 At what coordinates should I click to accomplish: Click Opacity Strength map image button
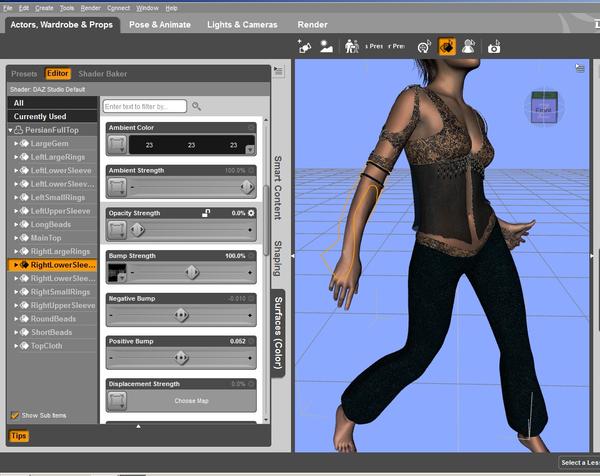pos(117,230)
